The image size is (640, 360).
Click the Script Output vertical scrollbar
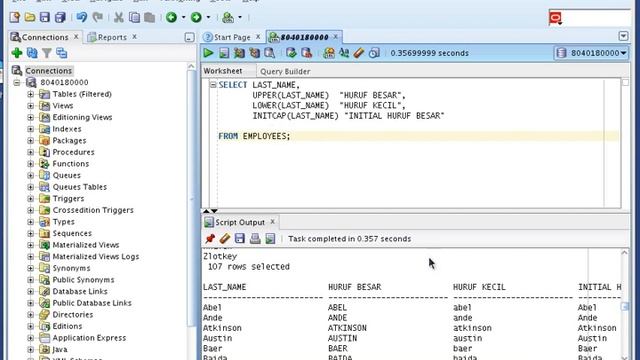[624, 306]
